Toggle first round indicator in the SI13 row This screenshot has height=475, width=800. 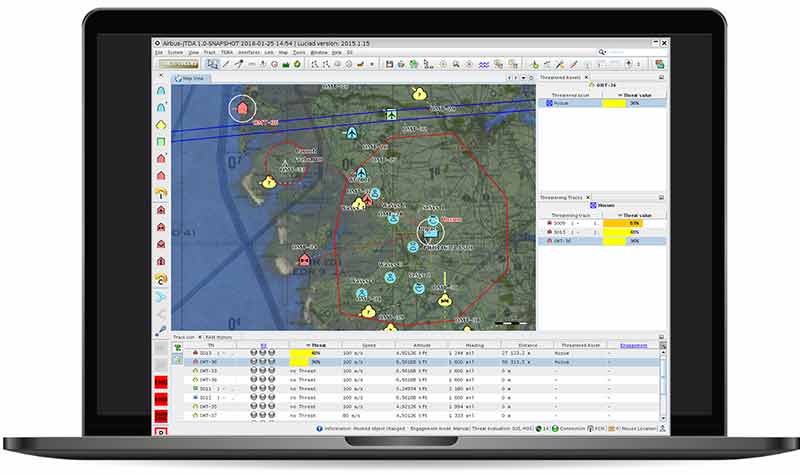(253, 353)
